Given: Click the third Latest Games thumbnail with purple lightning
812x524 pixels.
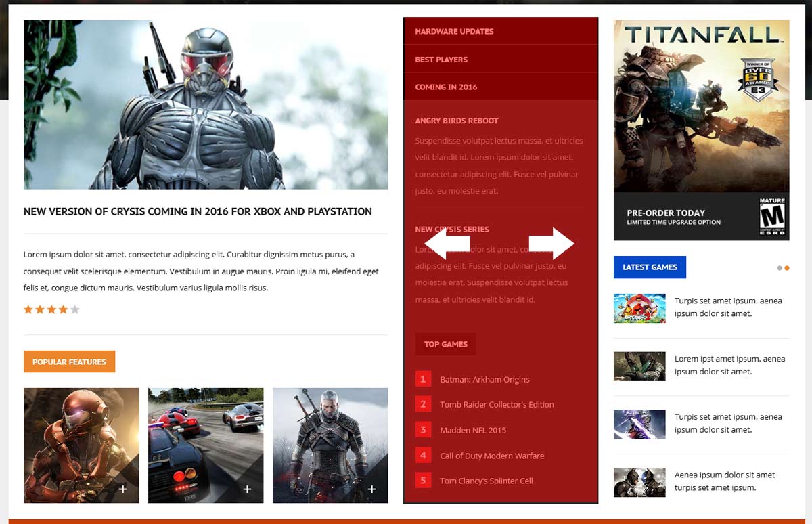Looking at the screenshot, I should (x=639, y=424).
